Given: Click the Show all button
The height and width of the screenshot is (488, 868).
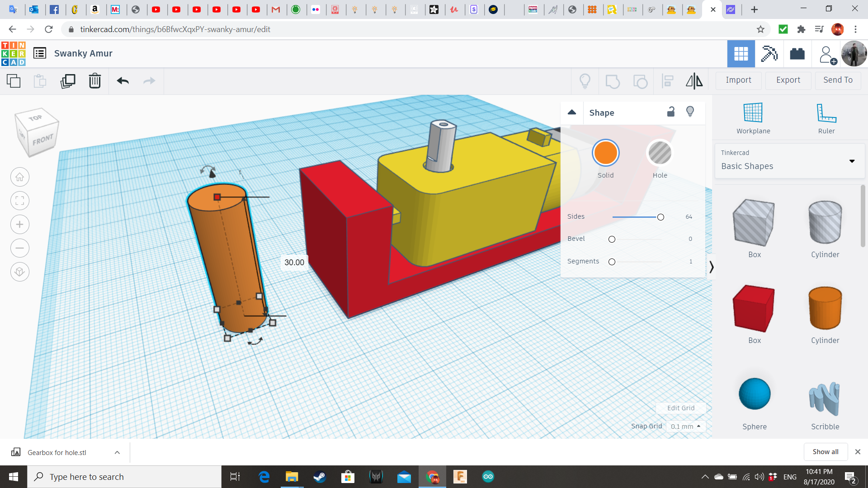Looking at the screenshot, I should click(825, 451).
